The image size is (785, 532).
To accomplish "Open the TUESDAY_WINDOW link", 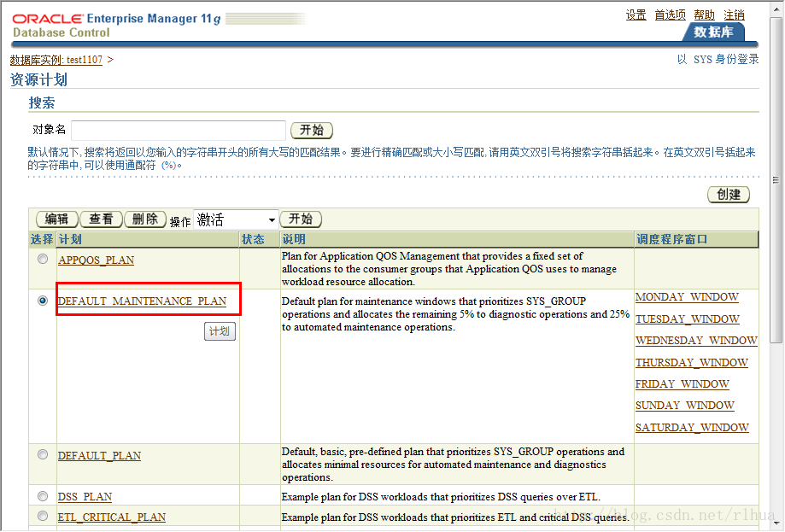I will coord(688,319).
